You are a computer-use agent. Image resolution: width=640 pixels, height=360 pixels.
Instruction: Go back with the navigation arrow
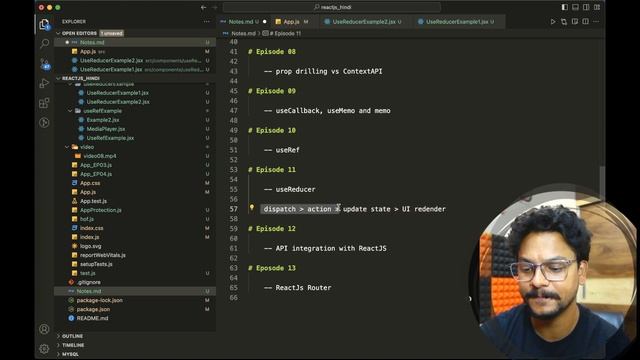pyautogui.click(x=203, y=7)
